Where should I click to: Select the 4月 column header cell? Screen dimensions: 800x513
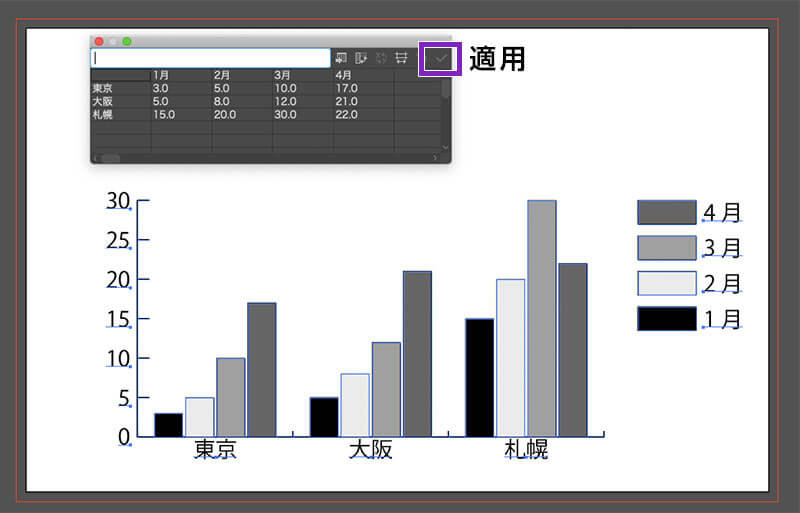point(364,75)
